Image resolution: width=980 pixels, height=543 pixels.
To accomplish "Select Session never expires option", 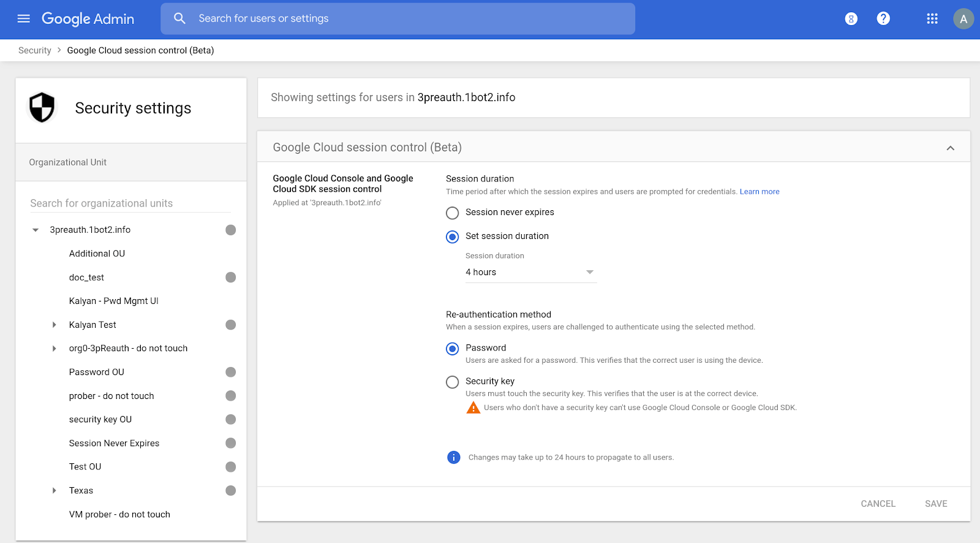I will tap(453, 213).
